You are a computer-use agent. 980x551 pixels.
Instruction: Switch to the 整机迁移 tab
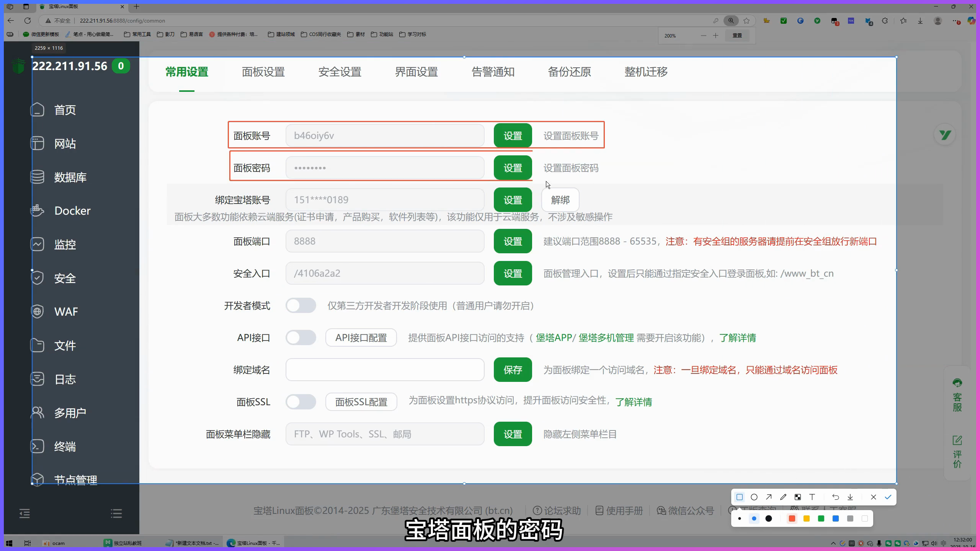[646, 72]
